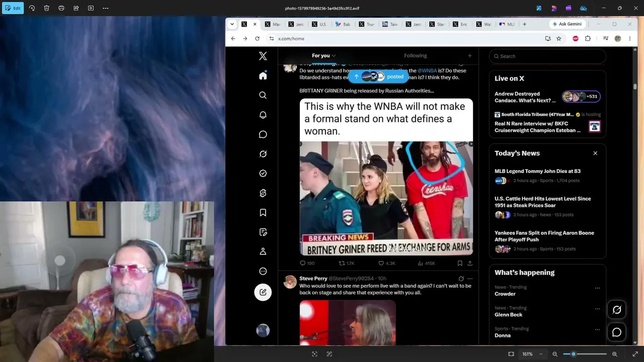
Task: Share the Britney Griner post
Action: 470,263
